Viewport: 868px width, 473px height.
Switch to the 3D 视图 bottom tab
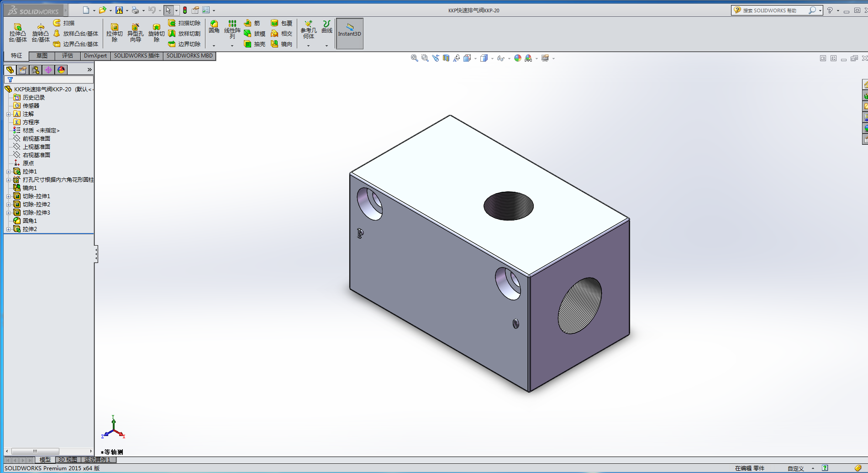click(x=68, y=460)
